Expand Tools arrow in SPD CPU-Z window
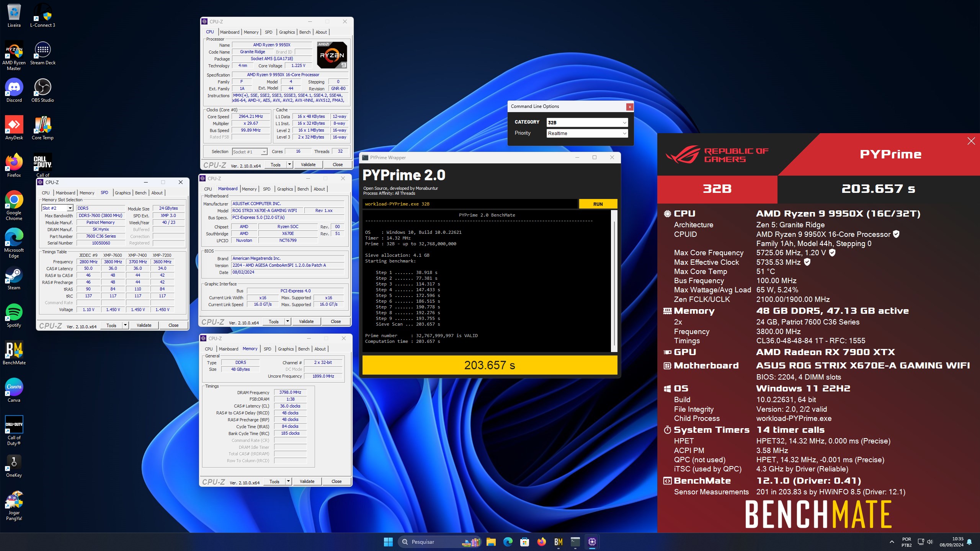Viewport: 980px width, 551px height. pos(125,325)
